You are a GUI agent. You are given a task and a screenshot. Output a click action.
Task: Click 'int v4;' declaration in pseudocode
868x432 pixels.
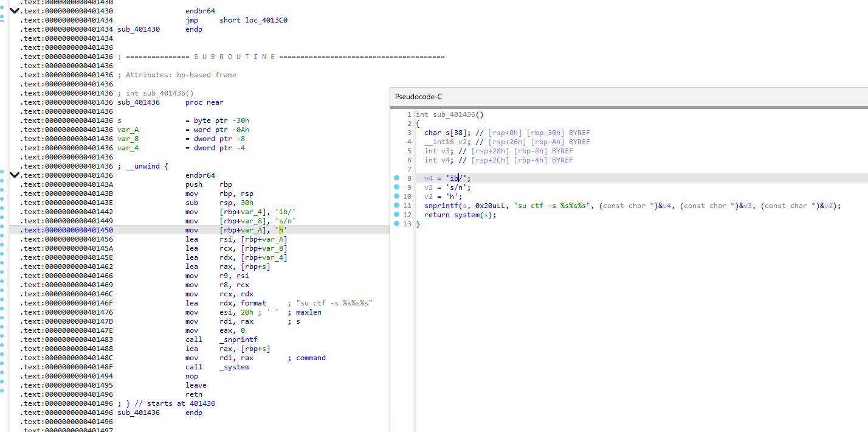439,160
